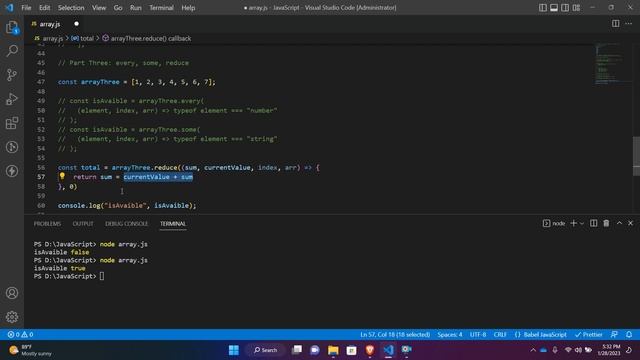Open the Go menu
The height and width of the screenshot is (360, 640).
coord(118,8)
